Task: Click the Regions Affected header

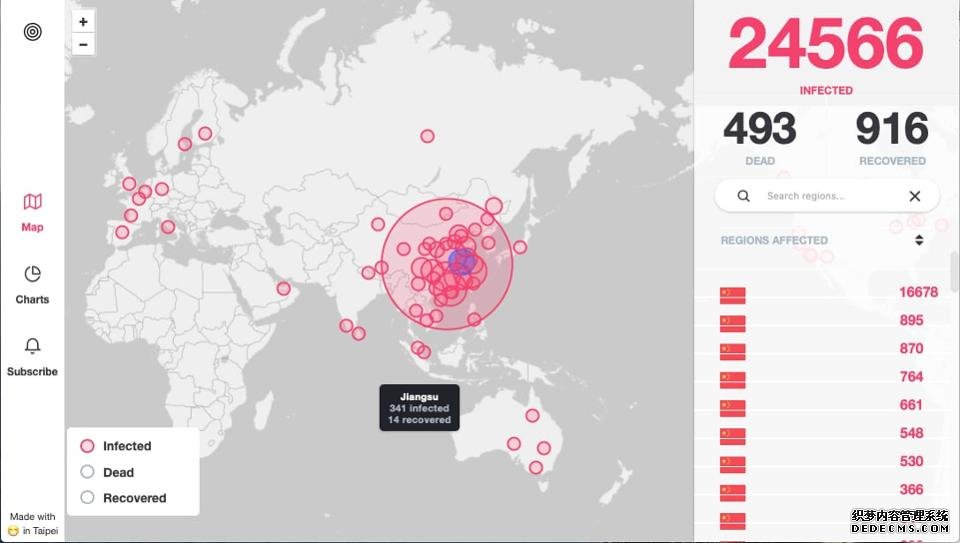Action: click(774, 240)
